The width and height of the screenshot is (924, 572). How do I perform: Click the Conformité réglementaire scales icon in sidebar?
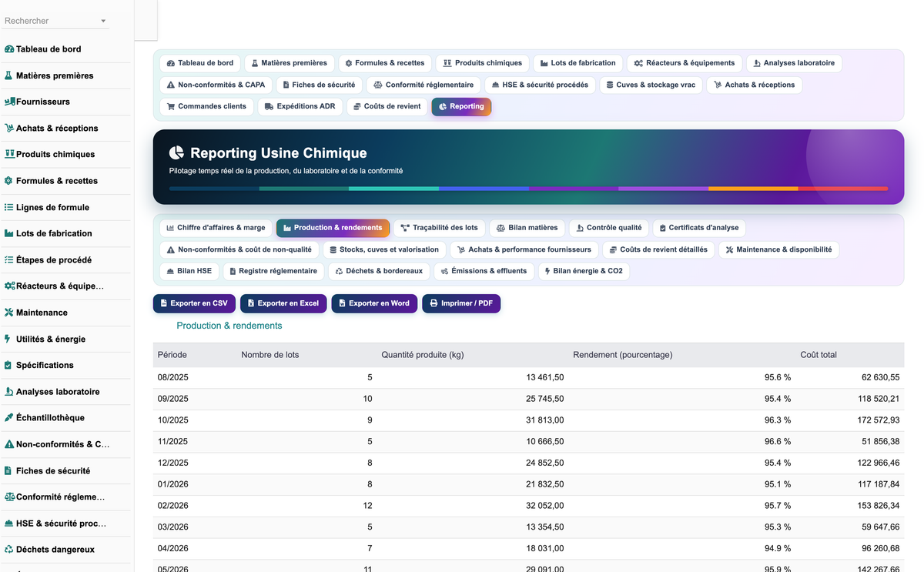[10, 497]
